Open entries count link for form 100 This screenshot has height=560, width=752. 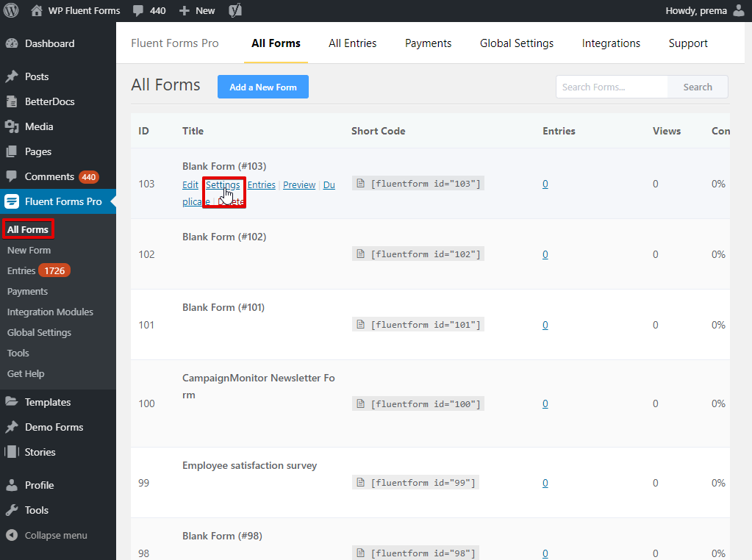pos(545,403)
